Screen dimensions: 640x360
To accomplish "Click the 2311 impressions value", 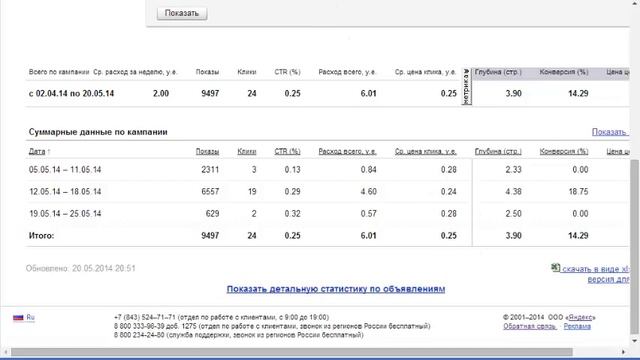I will tap(210, 170).
